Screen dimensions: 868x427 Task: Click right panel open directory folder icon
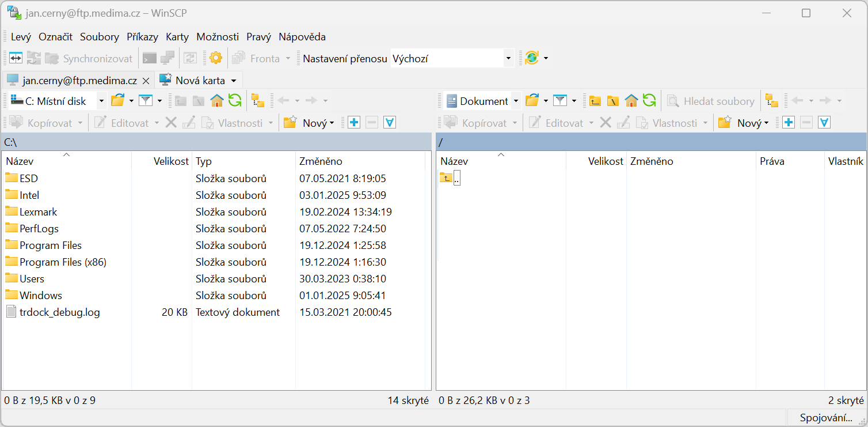532,101
